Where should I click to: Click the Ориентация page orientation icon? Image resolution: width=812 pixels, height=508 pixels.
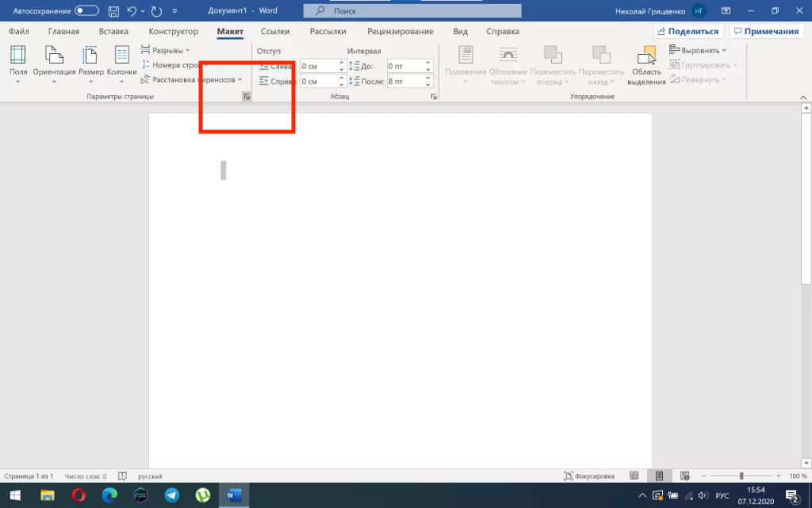(54, 61)
